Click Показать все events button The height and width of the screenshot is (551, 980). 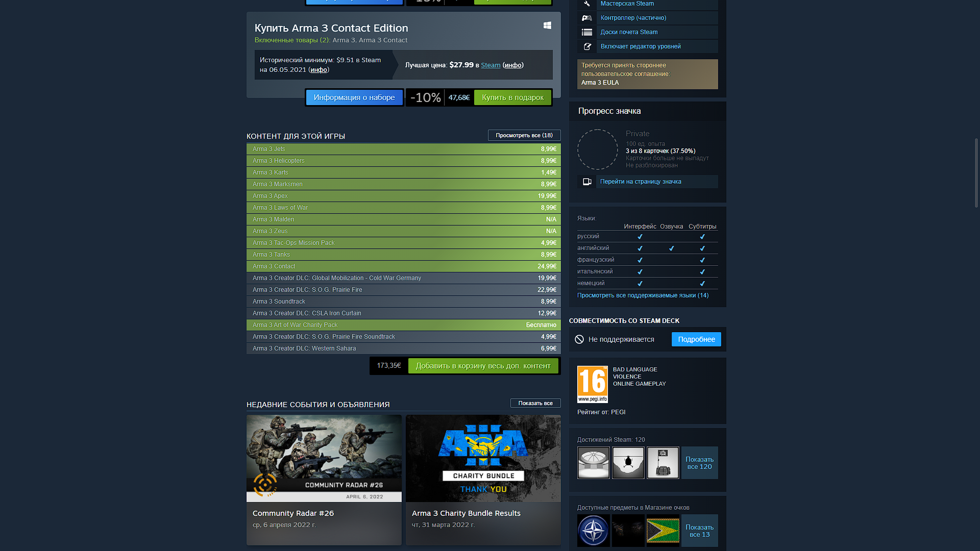(535, 403)
